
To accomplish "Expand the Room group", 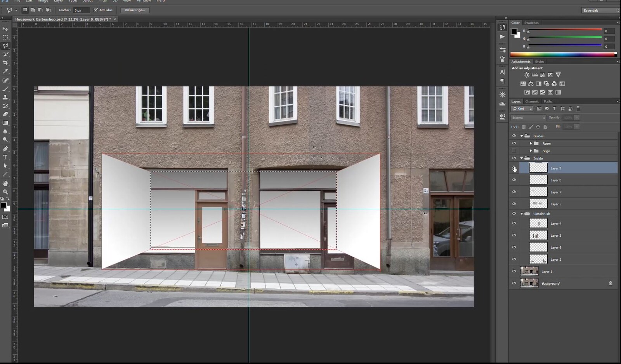I will pos(531,143).
